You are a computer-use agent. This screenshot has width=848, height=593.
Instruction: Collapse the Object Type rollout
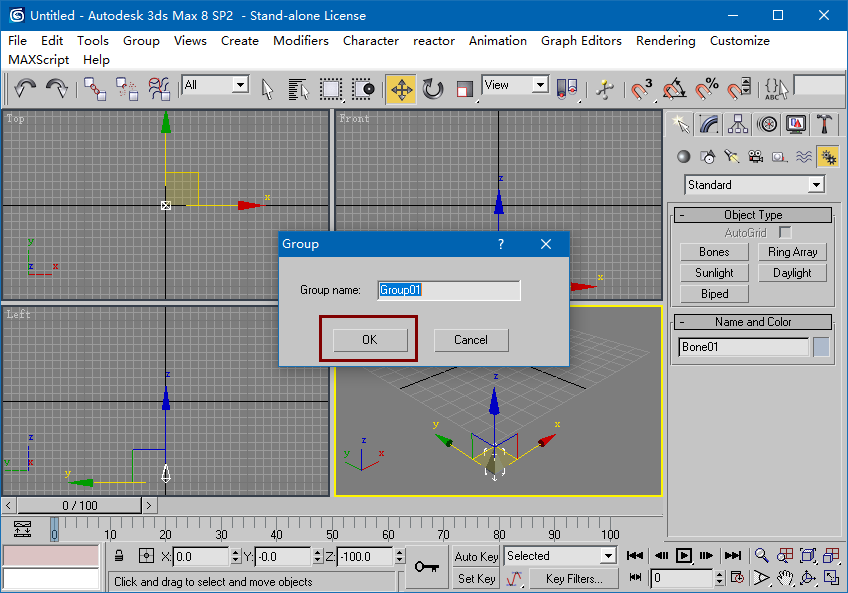click(x=753, y=215)
